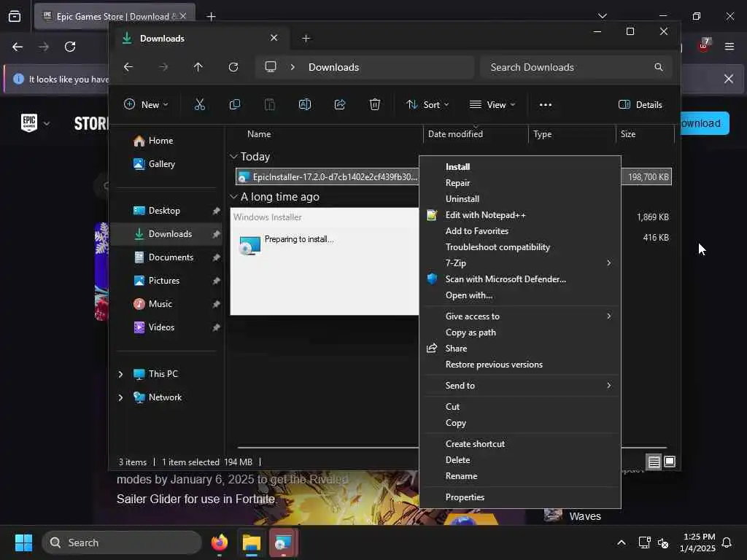The image size is (747, 560).
Task: Open a new browser tab
Action: (x=211, y=17)
